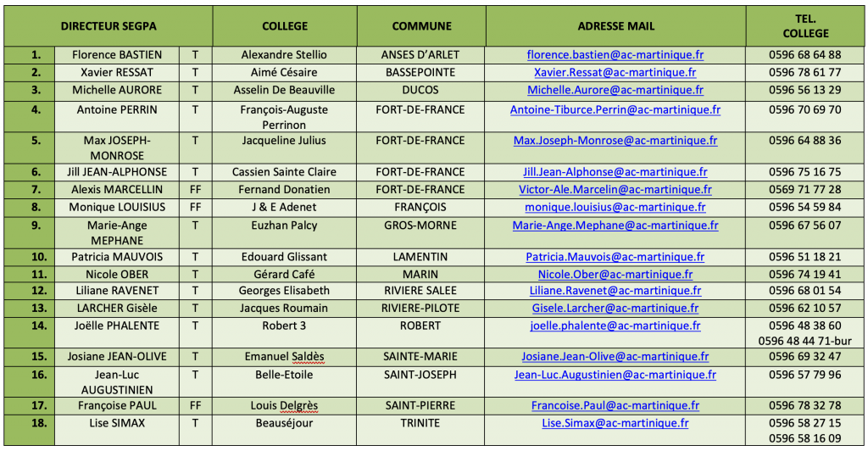The width and height of the screenshot is (868, 451).
Task: Click Jill.Jean-Alphonse email link
Action: click(x=615, y=172)
